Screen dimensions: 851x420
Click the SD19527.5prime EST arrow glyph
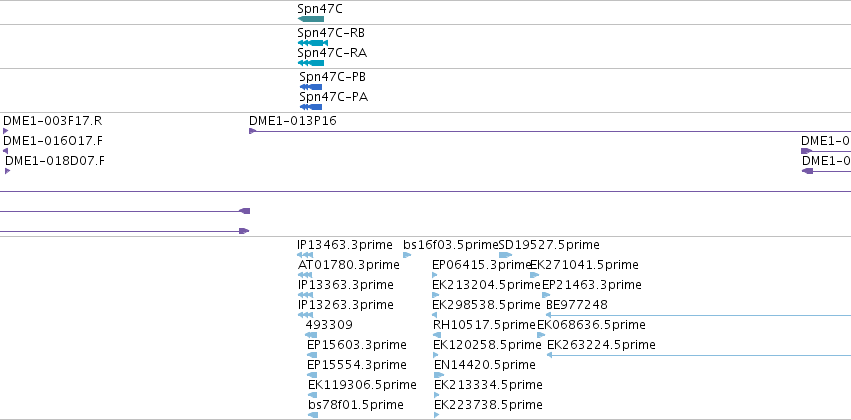505,255
